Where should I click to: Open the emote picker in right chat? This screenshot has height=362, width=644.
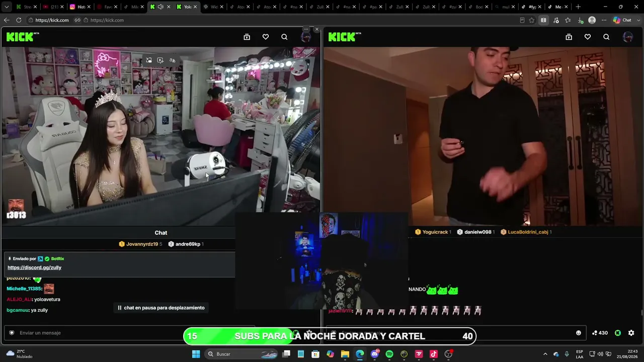tap(579, 333)
